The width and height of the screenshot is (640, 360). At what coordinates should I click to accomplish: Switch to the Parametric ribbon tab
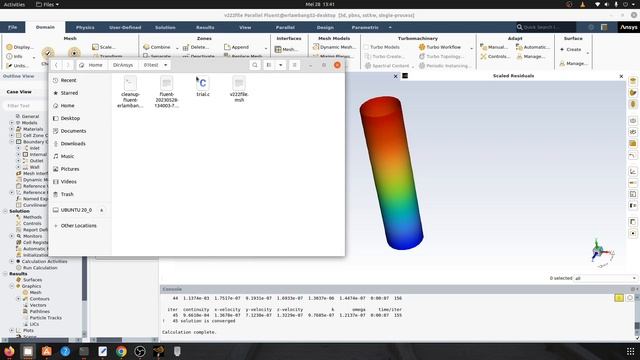pyautogui.click(x=365, y=27)
